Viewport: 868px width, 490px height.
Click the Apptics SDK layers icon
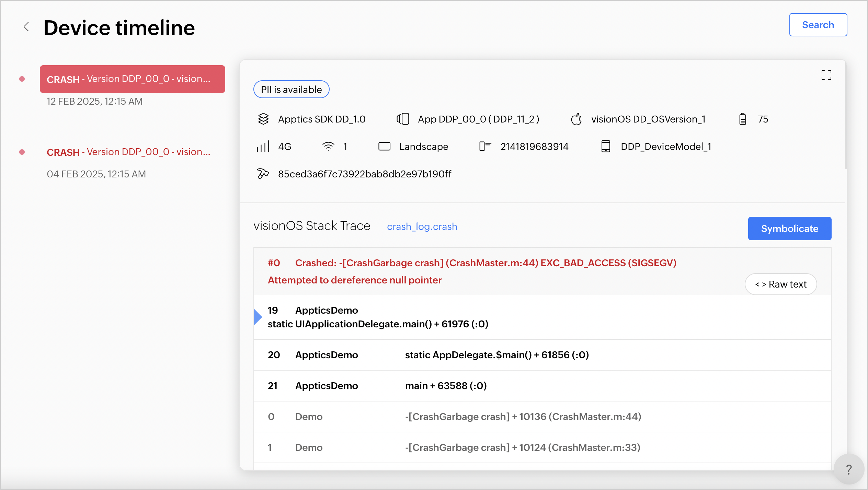point(263,119)
